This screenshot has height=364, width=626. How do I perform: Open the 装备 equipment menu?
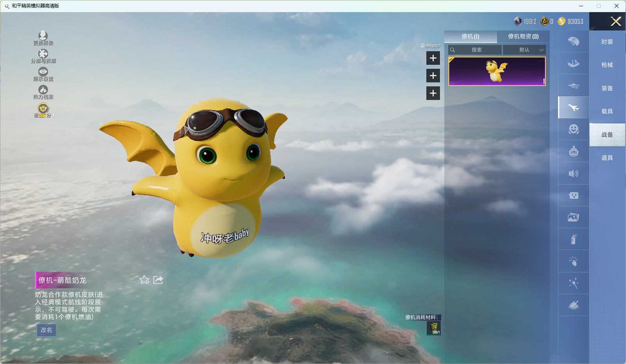(607, 88)
